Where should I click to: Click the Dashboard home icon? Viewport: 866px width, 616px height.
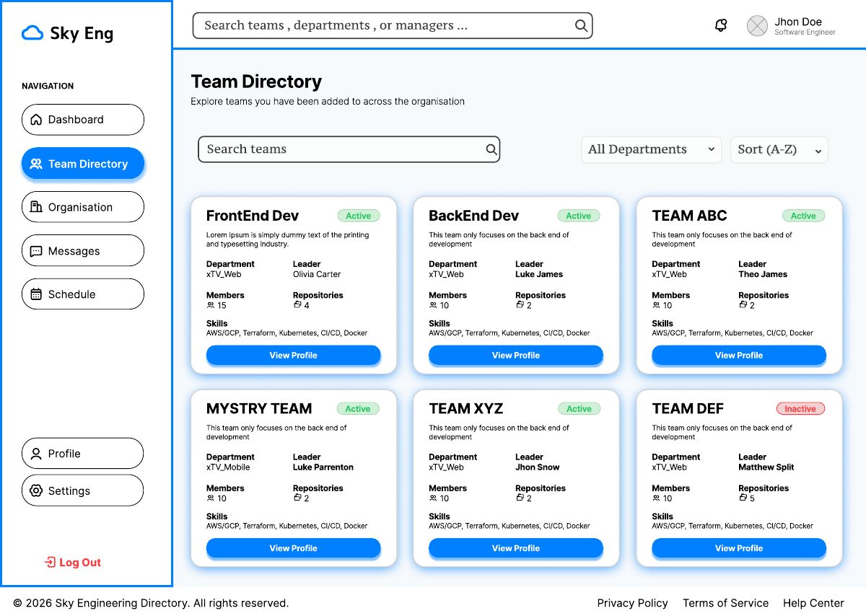click(36, 120)
